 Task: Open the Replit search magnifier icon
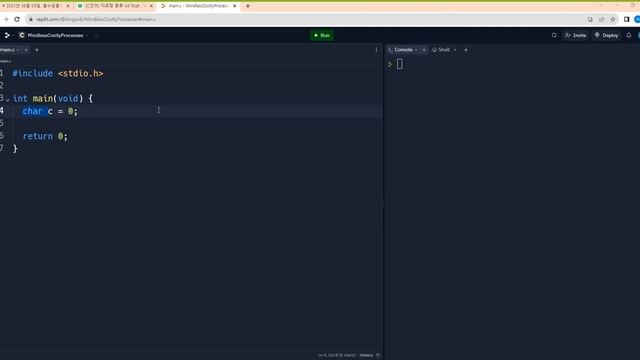click(554, 36)
